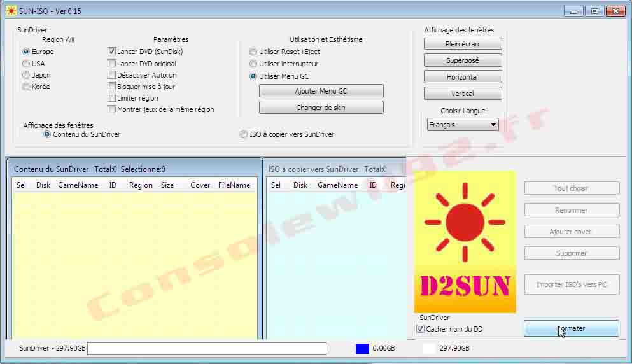Select ISO à copier vers SunDriver option
This screenshot has height=364, width=632.
244,134
